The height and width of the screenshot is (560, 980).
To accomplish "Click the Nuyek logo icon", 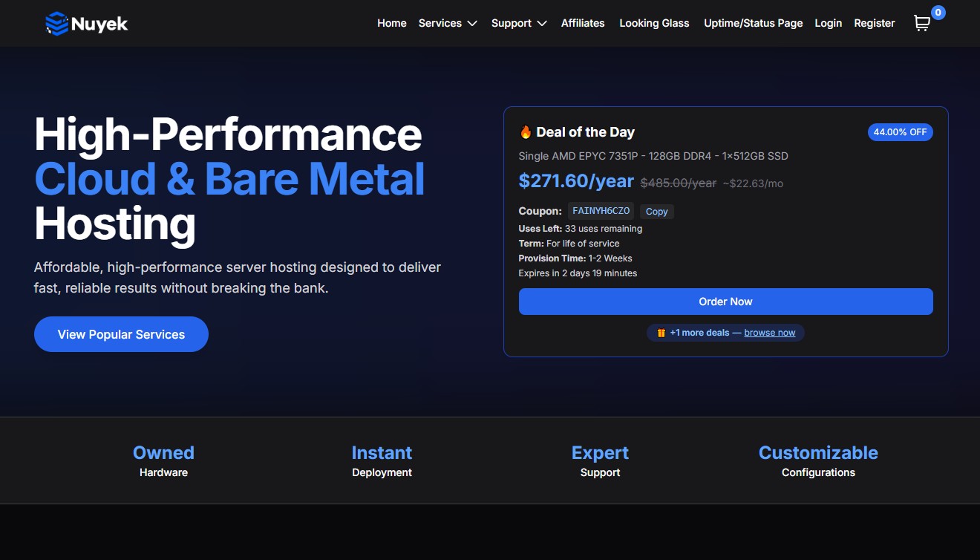I will point(56,24).
